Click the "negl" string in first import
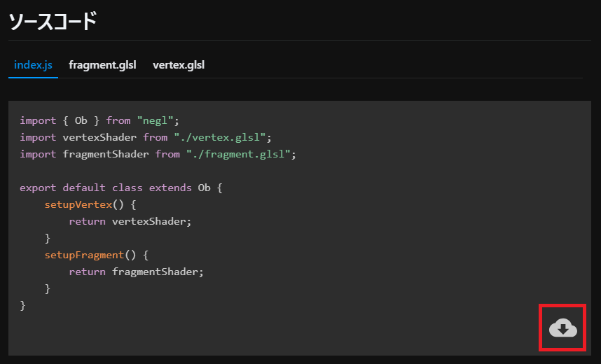This screenshot has height=364, width=601. (x=158, y=120)
